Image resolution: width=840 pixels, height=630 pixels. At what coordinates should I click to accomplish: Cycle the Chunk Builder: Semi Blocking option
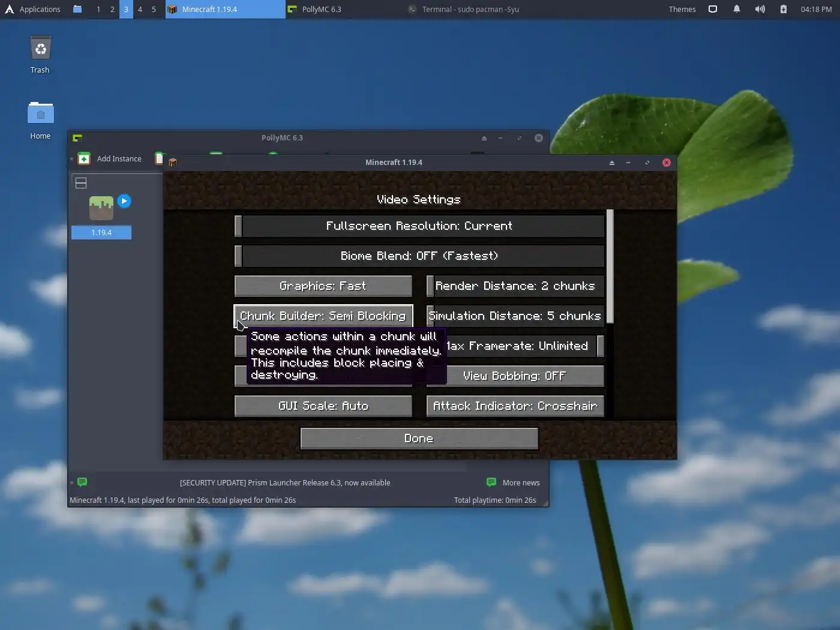tap(323, 316)
